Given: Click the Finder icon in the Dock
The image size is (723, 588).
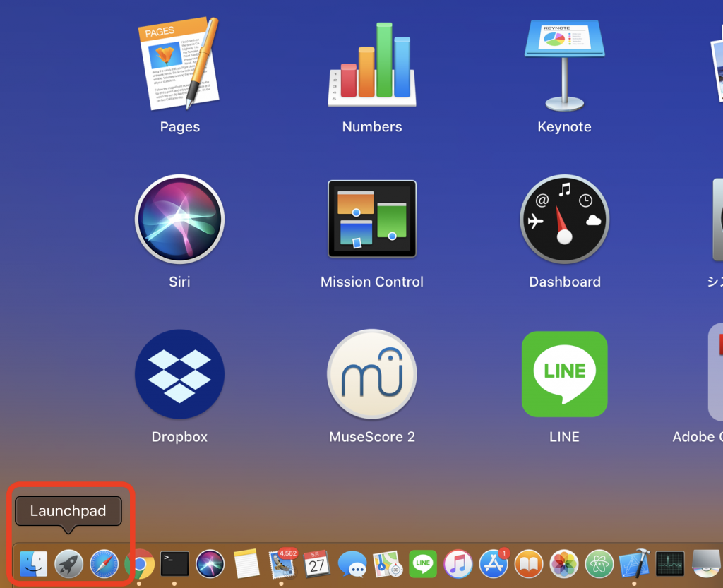Looking at the screenshot, I should click(33, 564).
